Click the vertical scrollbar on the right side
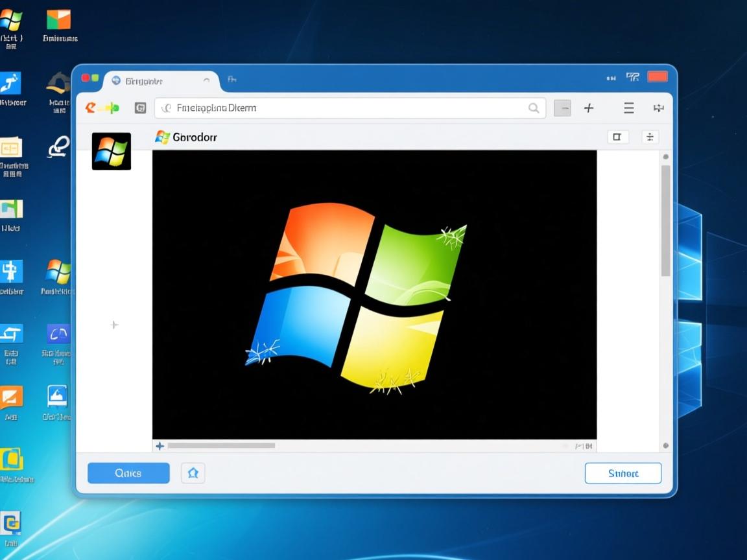Viewport: 747px width, 560px height. (x=665, y=220)
